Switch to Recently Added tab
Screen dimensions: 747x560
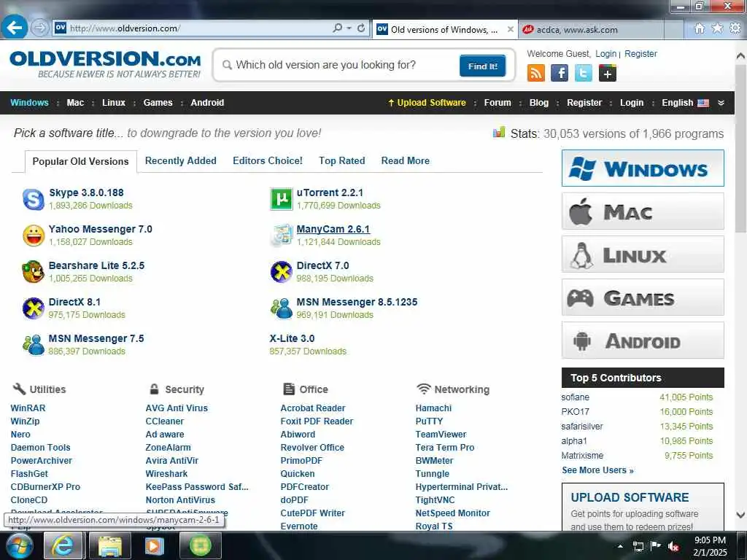(x=181, y=161)
